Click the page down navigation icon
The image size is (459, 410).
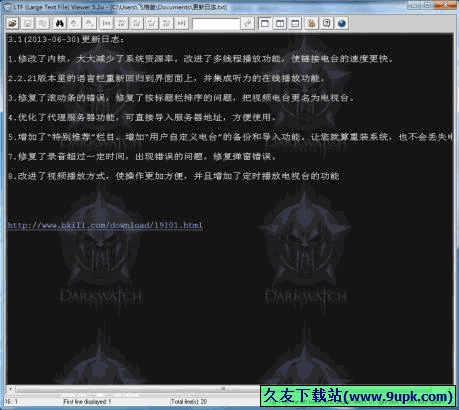166,23
